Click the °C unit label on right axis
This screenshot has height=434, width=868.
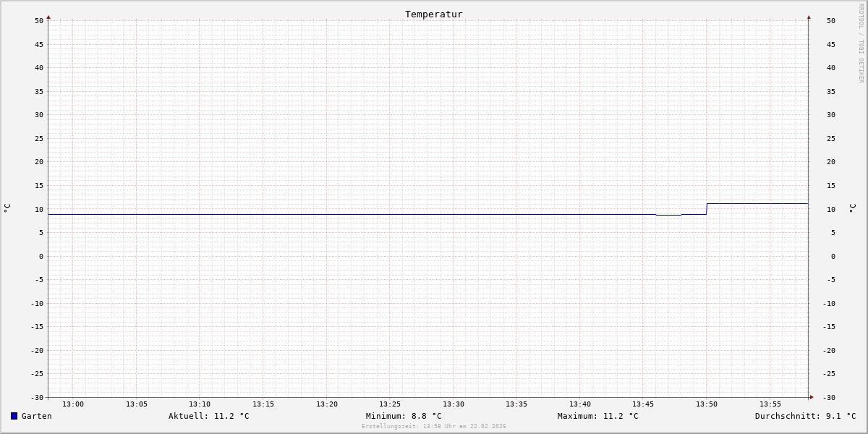click(852, 208)
